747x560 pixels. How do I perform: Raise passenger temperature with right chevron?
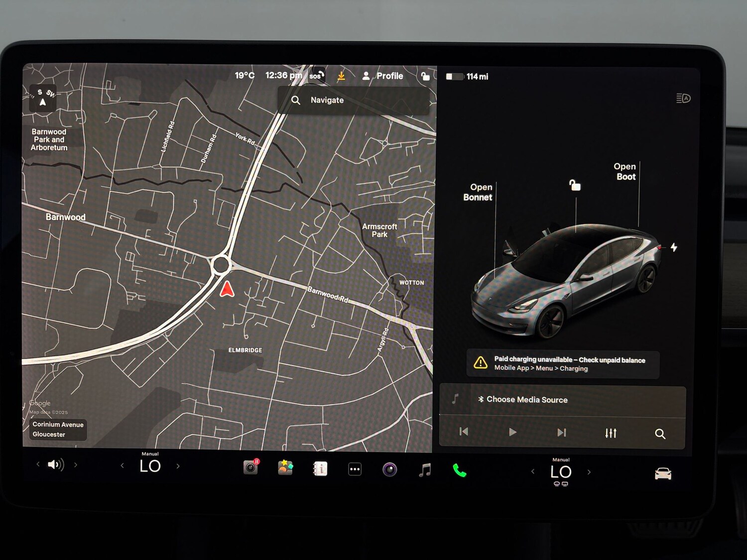coord(589,472)
